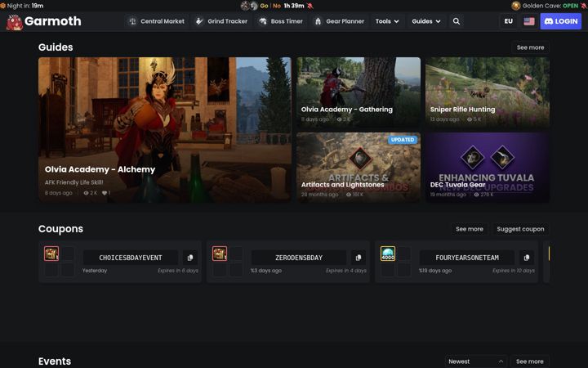Copy the CHOICESBDAYEVENT coupon code
Image resolution: width=588 pixels, height=368 pixels.
click(x=190, y=258)
